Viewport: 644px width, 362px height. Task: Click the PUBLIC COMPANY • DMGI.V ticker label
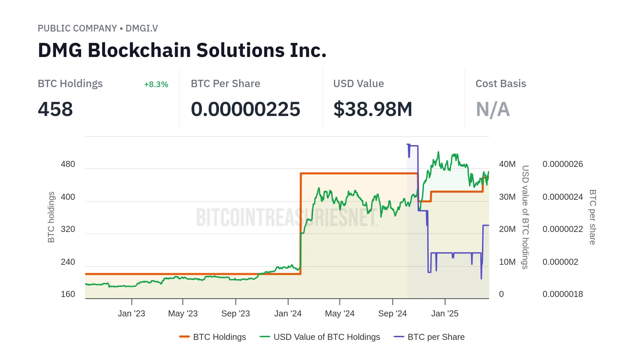click(98, 28)
